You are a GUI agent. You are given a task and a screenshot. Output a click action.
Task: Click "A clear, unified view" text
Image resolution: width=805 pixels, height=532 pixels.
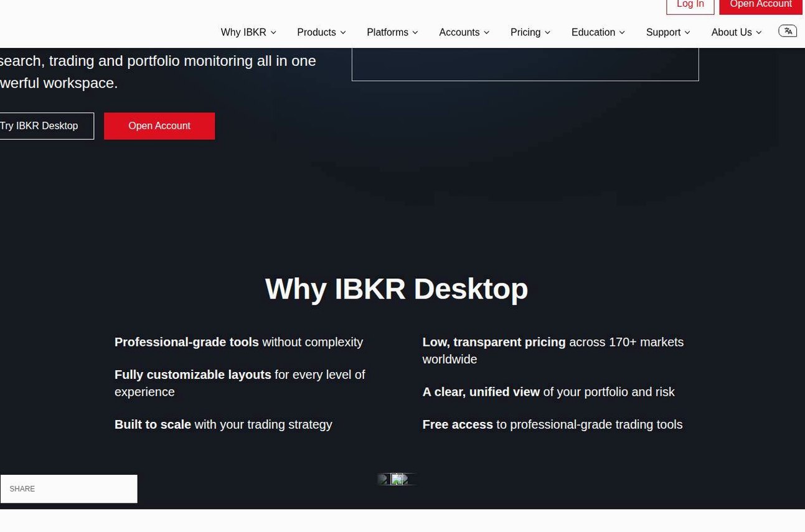(x=481, y=392)
